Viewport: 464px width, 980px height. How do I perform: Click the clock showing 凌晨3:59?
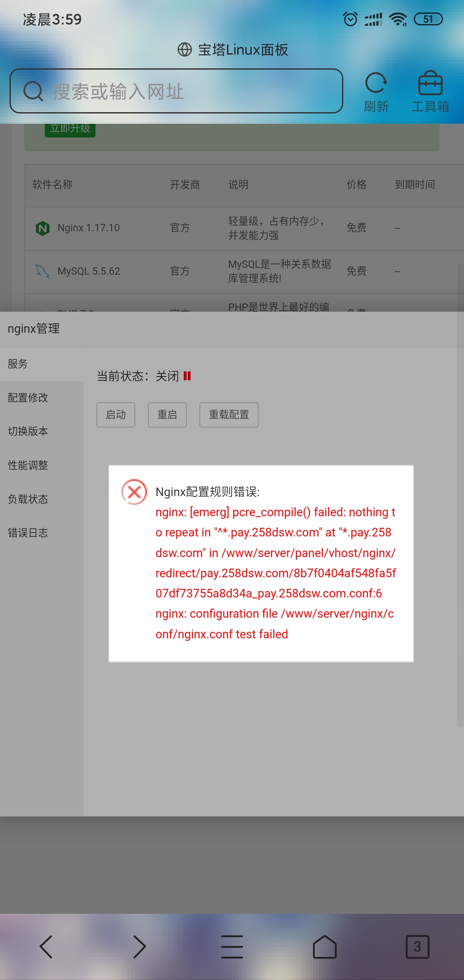[52, 19]
